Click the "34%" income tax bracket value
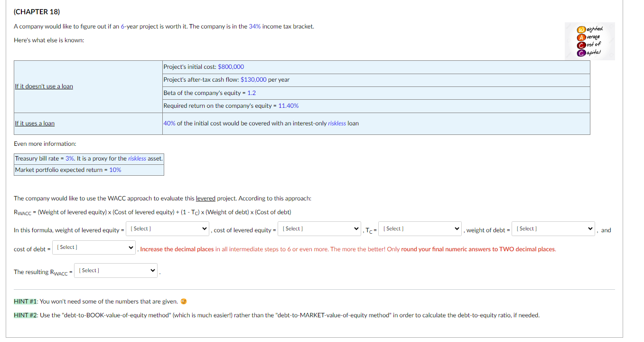 pos(255,27)
